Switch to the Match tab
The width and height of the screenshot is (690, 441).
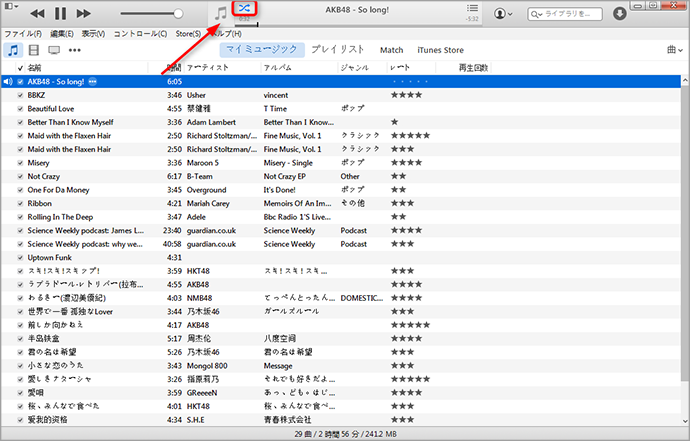[x=392, y=50]
